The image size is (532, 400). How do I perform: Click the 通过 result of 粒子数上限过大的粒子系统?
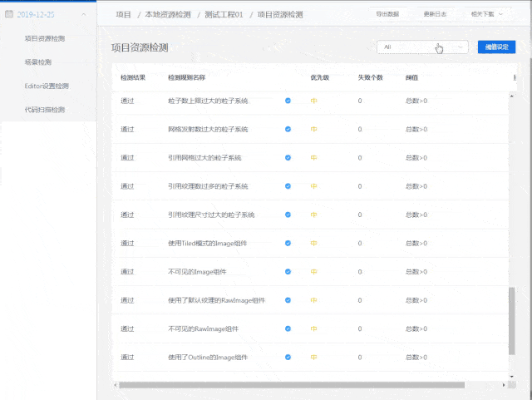click(x=127, y=101)
